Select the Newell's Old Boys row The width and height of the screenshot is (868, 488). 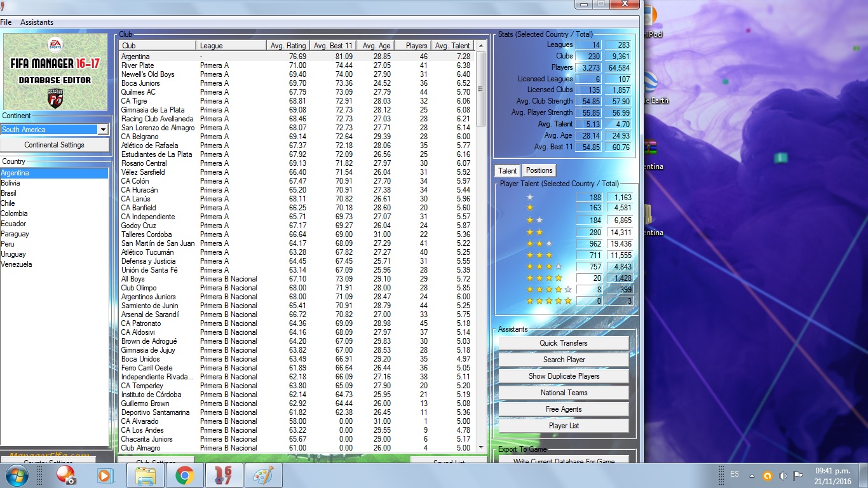coord(297,74)
